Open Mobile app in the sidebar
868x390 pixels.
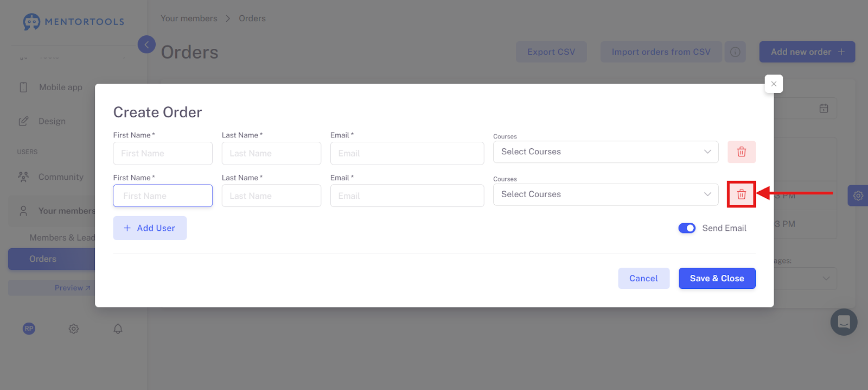[60, 87]
